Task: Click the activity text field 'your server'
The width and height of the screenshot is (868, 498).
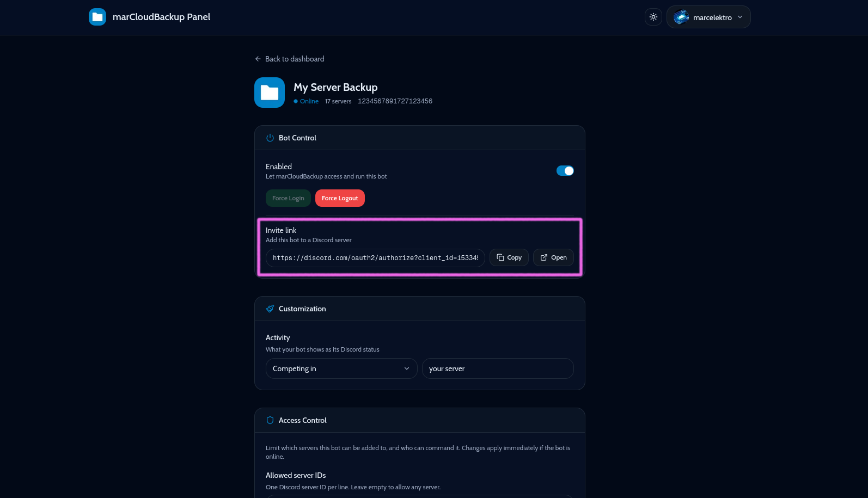Action: click(498, 368)
